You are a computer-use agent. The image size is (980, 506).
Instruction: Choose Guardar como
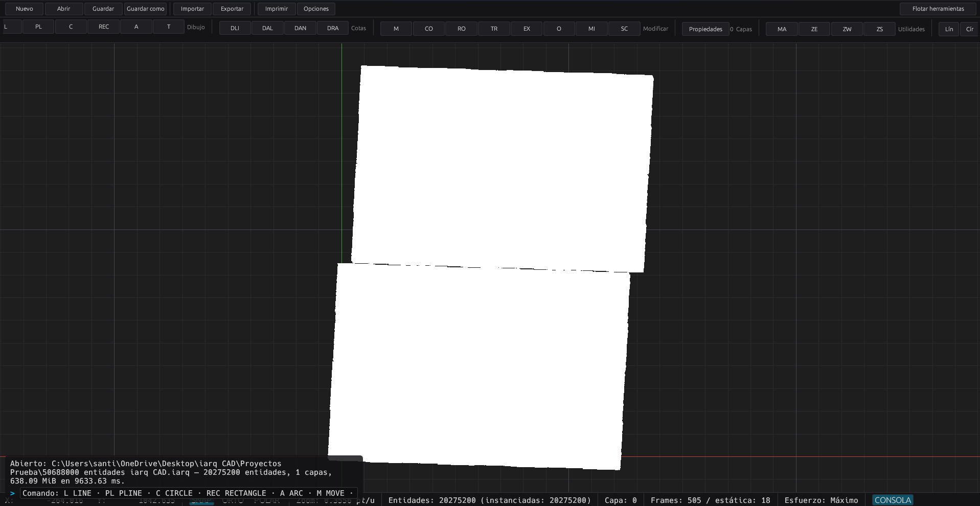(x=146, y=9)
